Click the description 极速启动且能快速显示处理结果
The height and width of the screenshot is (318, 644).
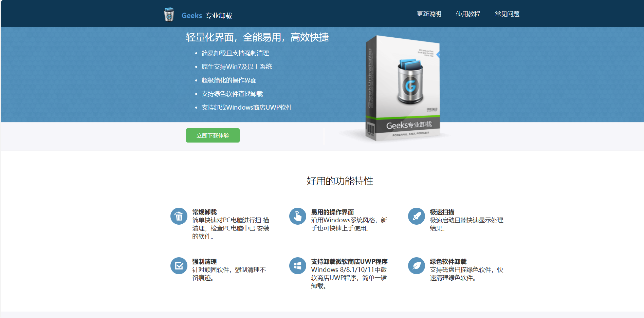(466, 224)
